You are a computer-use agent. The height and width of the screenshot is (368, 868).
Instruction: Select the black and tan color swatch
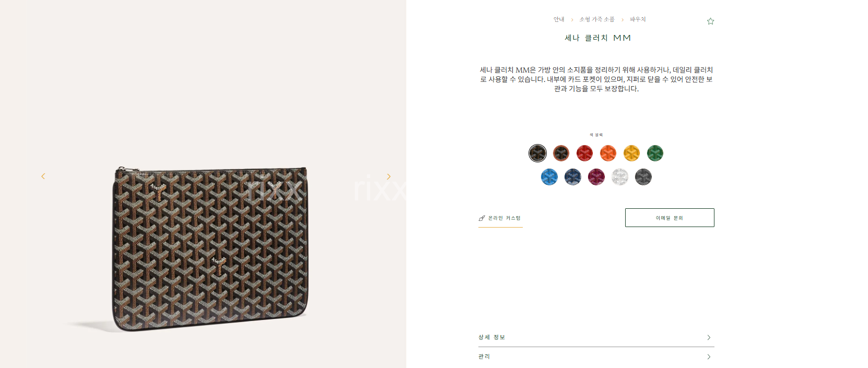click(561, 153)
